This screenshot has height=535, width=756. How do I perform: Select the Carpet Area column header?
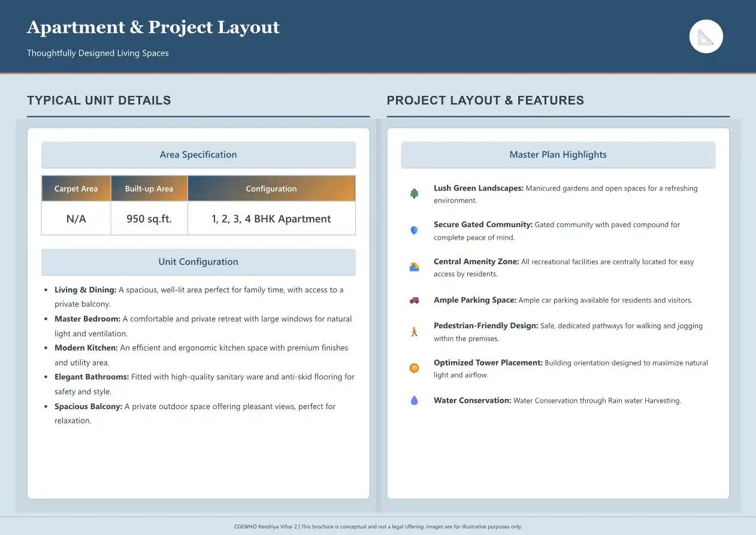tap(76, 189)
